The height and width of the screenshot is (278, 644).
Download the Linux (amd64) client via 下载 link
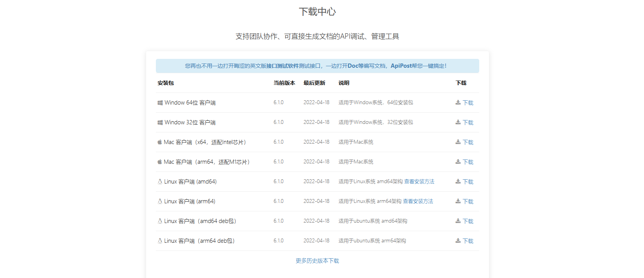pyautogui.click(x=468, y=182)
